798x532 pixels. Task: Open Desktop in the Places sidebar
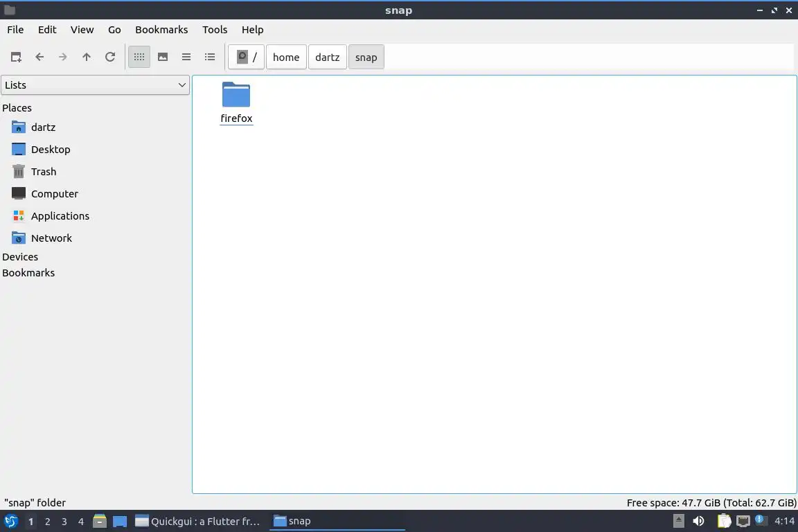[x=41, y=149]
